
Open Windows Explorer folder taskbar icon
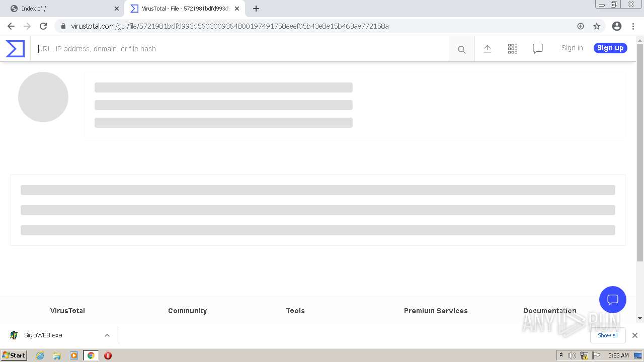pyautogui.click(x=57, y=355)
